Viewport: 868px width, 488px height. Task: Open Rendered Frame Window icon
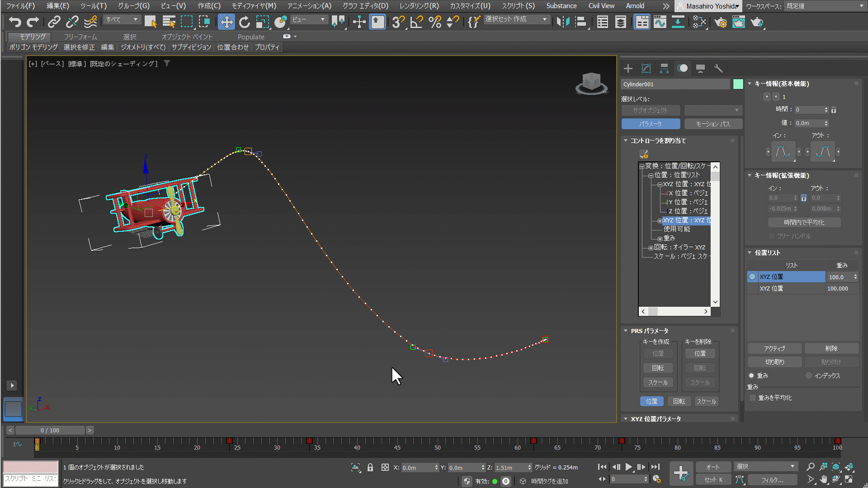point(739,22)
